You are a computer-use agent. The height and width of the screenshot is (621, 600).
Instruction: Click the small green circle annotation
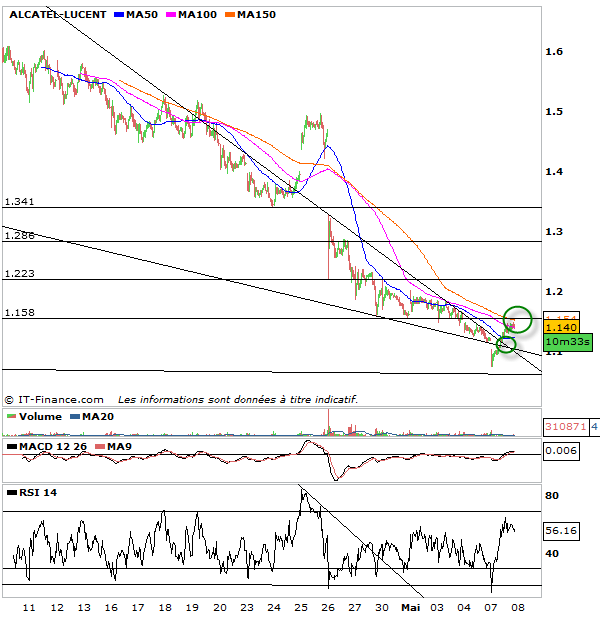tap(505, 345)
